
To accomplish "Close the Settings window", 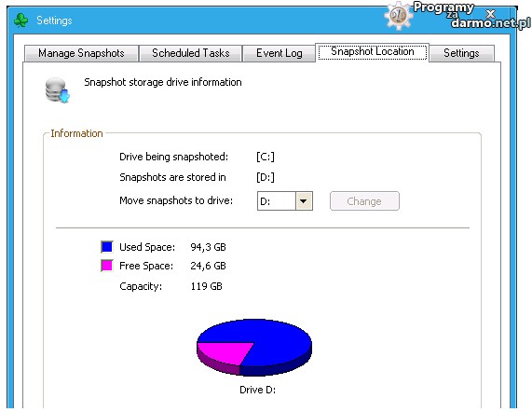I will tap(490, 14).
